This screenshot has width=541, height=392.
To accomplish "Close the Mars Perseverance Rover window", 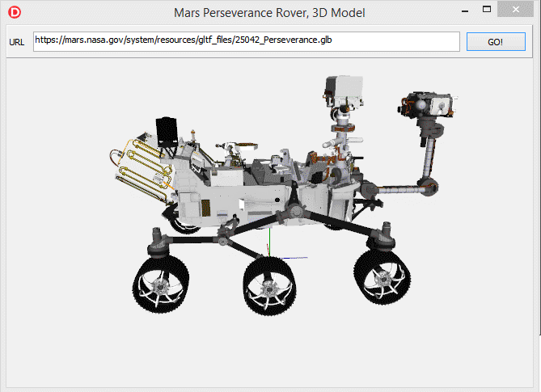I will pos(515,10).
